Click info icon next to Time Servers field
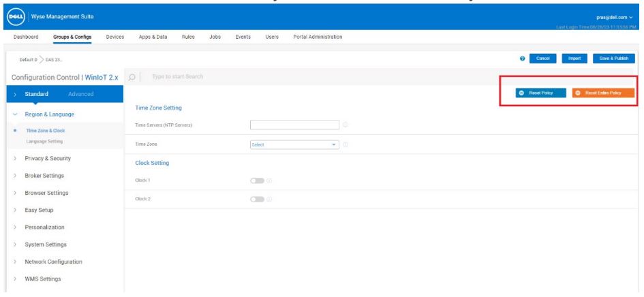Viewport: 644px width, 297px height. pyautogui.click(x=346, y=125)
